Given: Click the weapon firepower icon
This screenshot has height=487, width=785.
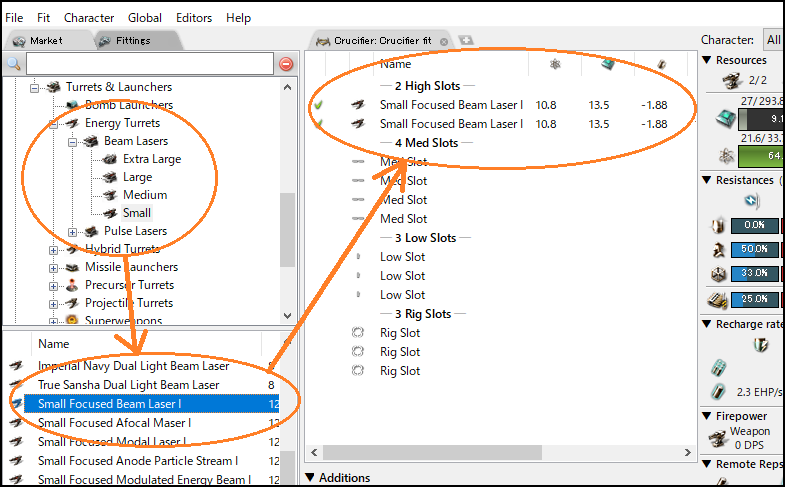Looking at the screenshot, I should coord(717,437).
